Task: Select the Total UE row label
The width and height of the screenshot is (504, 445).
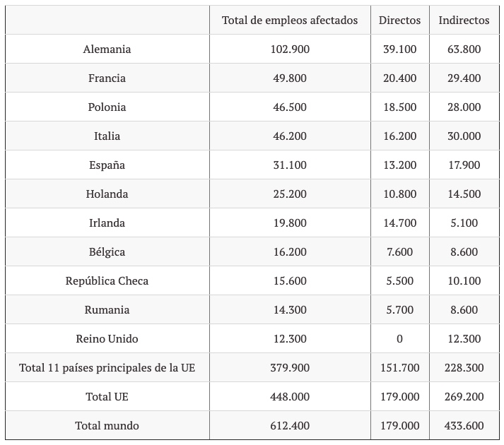Action: (107, 397)
